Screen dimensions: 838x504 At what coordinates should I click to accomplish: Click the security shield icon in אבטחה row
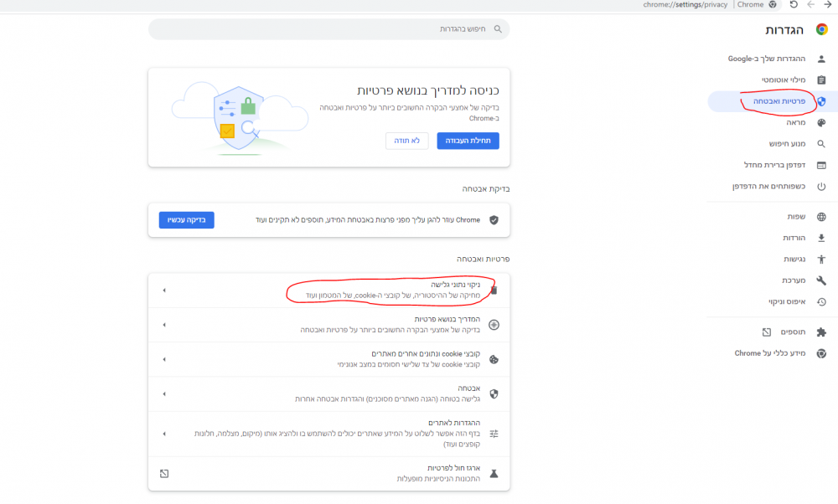click(x=494, y=394)
